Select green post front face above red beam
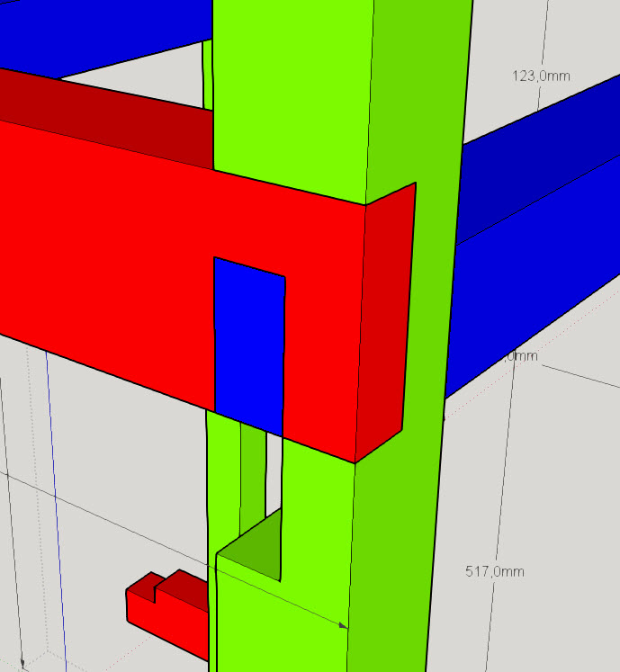 [288, 90]
